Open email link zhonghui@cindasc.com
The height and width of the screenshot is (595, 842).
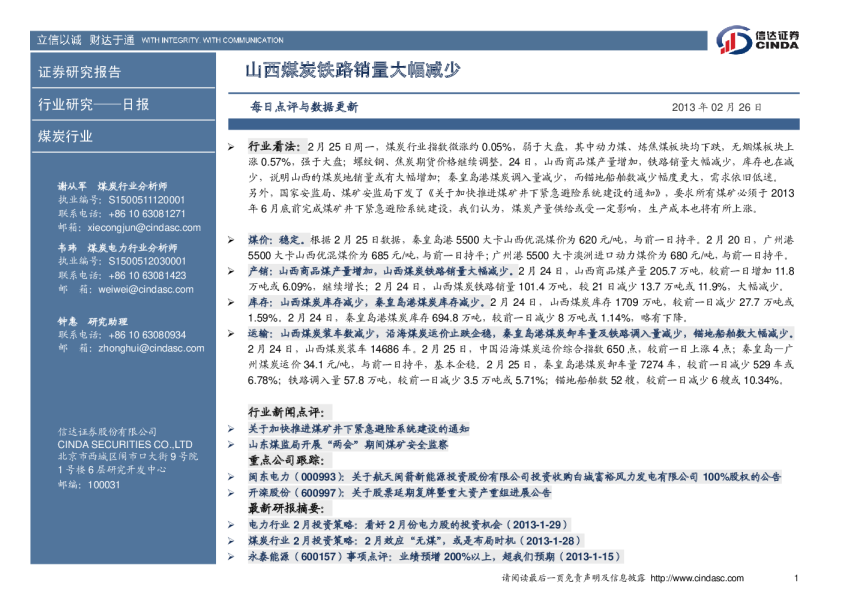tap(128, 348)
